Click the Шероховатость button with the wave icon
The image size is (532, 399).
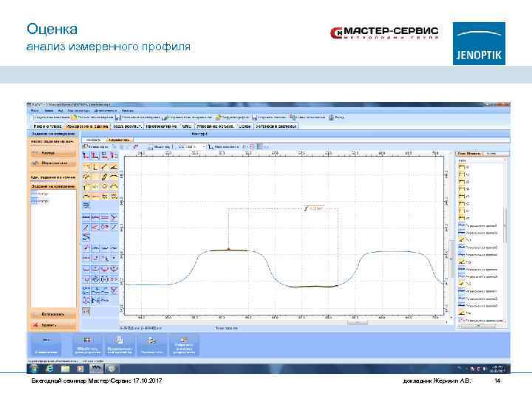point(52,163)
